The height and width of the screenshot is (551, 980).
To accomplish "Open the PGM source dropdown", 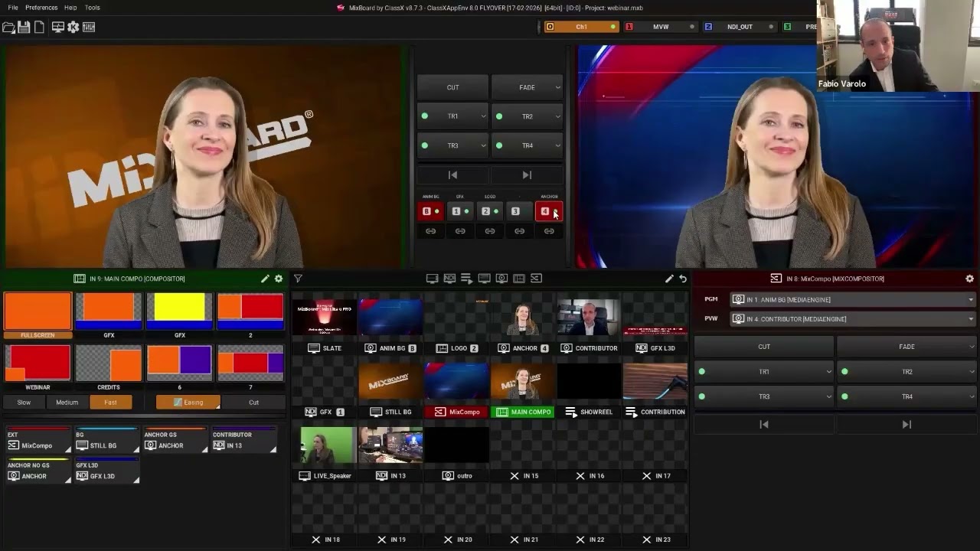I will click(852, 299).
